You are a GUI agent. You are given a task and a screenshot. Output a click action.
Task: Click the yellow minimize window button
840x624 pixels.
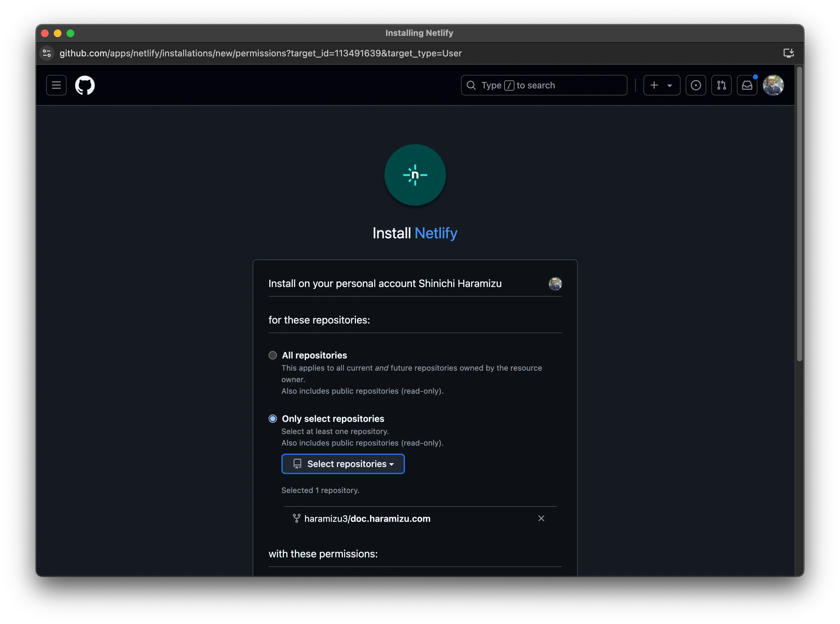(x=57, y=33)
